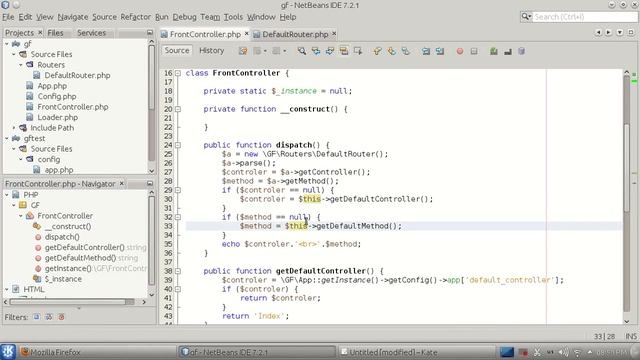Select Config.php in Projects tree
The width and height of the screenshot is (640, 360).
pos(57,96)
